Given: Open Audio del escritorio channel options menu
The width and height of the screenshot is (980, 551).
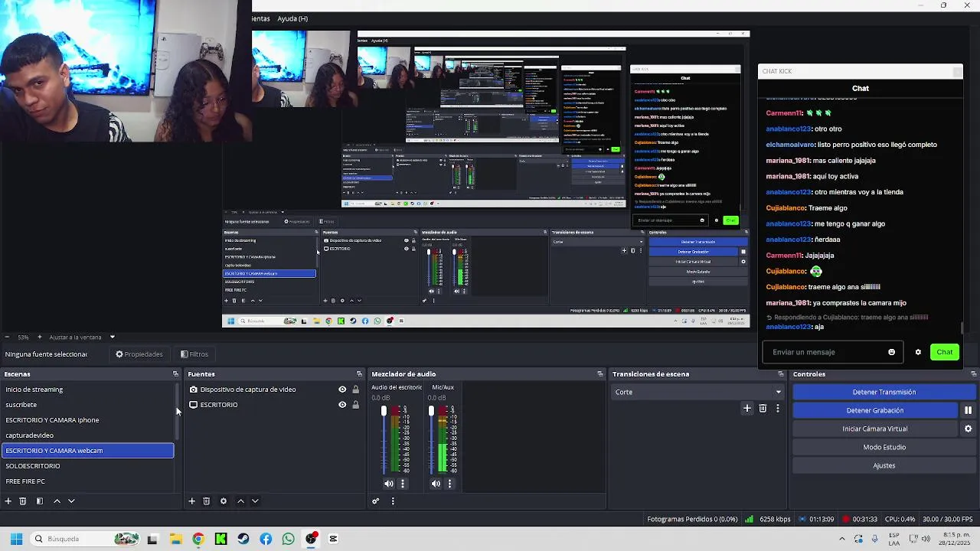Looking at the screenshot, I should (x=403, y=484).
